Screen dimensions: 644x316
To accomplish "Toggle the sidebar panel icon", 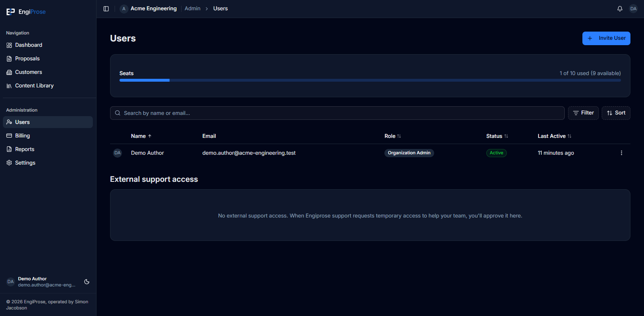I will pos(106,9).
